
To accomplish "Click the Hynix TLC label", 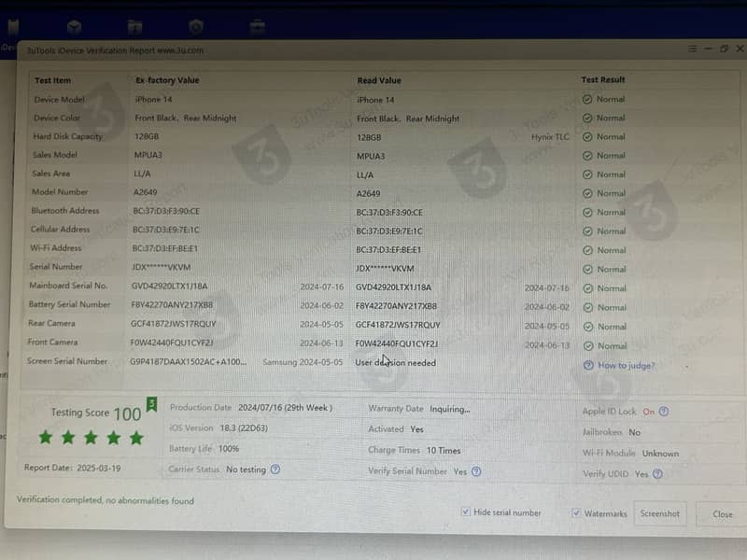I will click(x=550, y=137).
